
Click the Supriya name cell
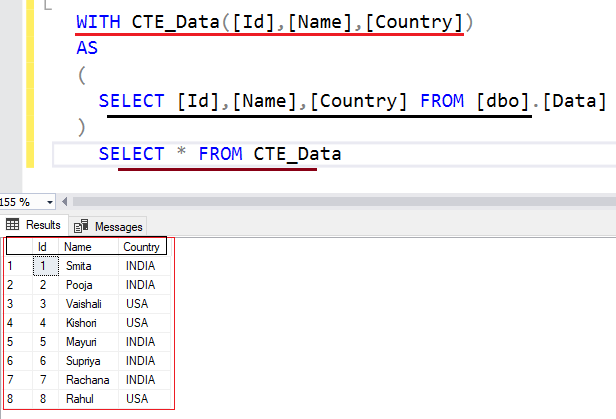pos(88,361)
